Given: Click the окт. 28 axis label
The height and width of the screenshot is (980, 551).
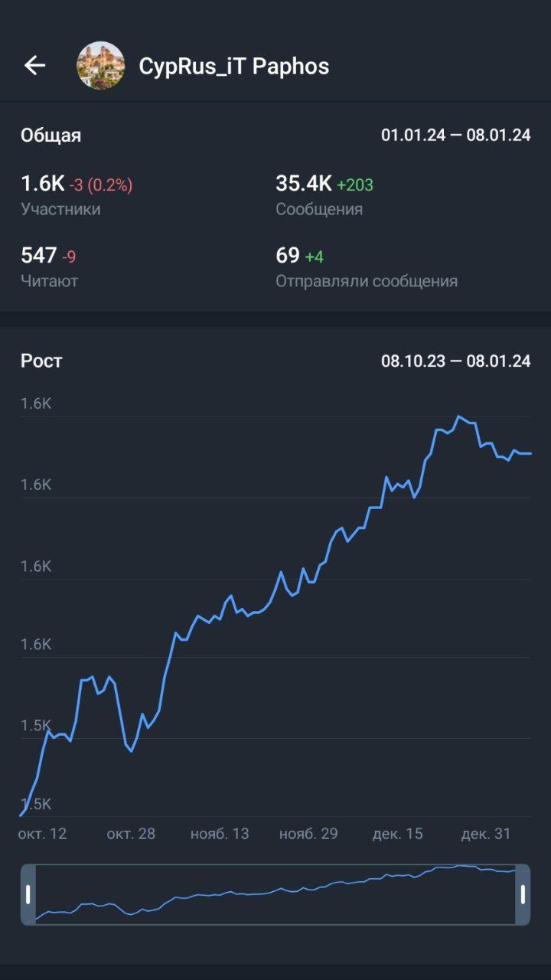Looking at the screenshot, I should 131,834.
